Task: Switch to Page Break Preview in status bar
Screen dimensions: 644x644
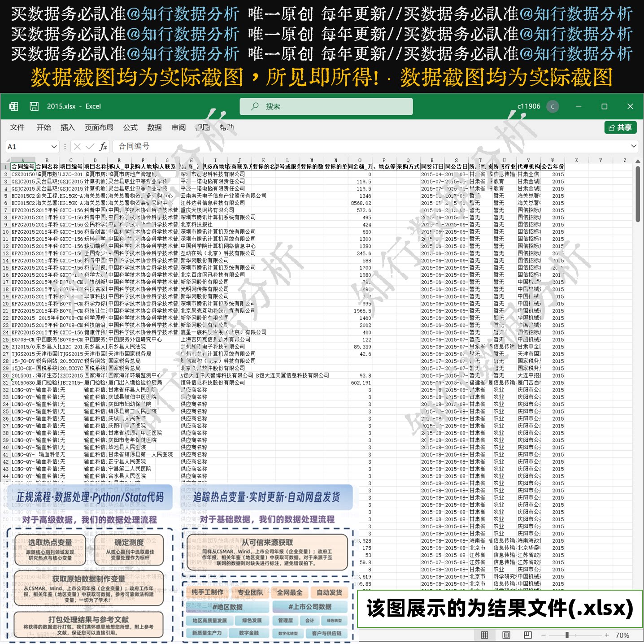Action: click(528, 635)
